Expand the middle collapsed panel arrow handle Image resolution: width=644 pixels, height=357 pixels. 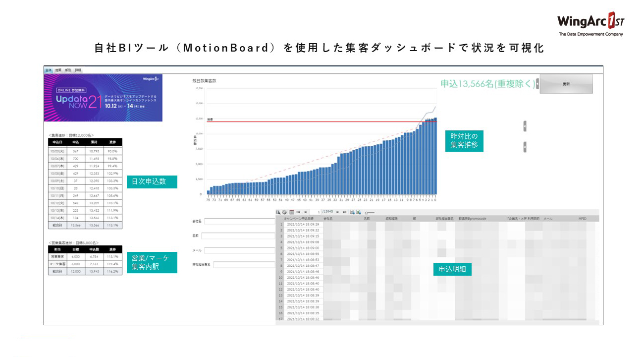pyautogui.click(x=525, y=126)
